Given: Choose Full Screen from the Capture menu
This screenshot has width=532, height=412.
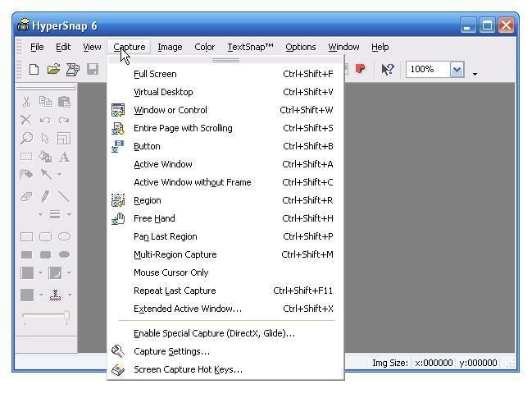Looking at the screenshot, I should (x=225, y=74).
